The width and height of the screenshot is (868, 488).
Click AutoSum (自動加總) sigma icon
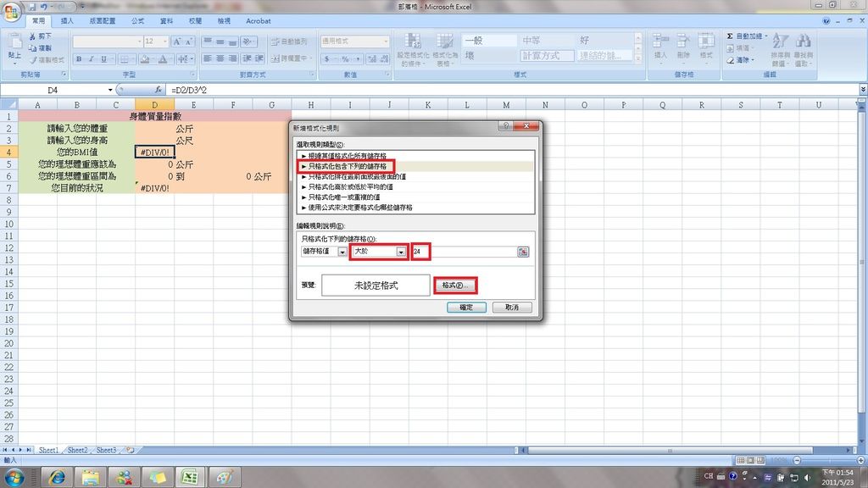point(730,36)
